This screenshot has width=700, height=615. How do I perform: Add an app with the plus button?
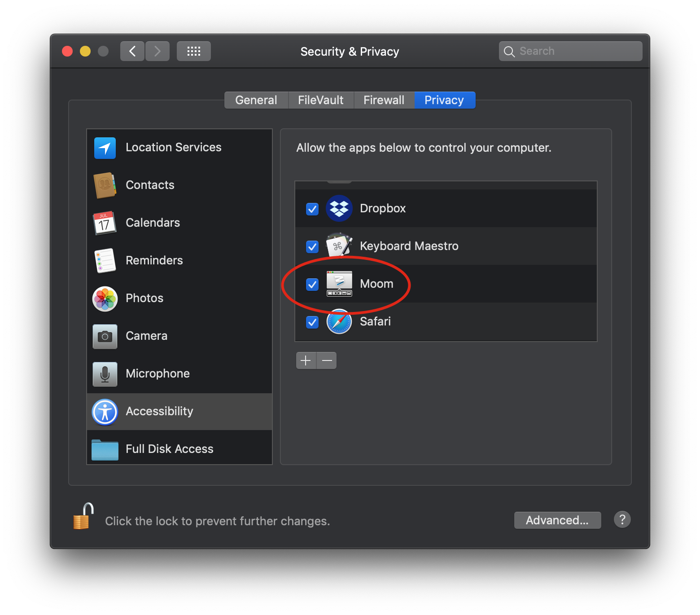tap(306, 360)
